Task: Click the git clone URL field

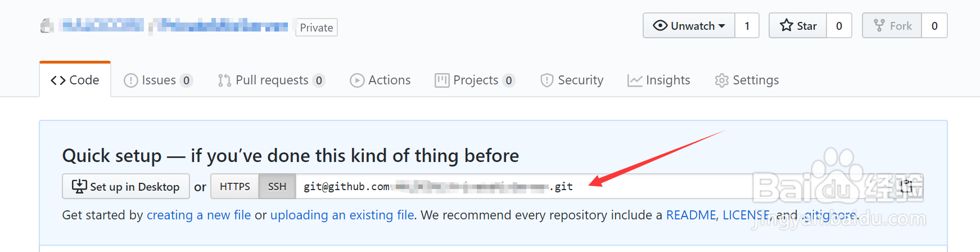Action: point(523,187)
